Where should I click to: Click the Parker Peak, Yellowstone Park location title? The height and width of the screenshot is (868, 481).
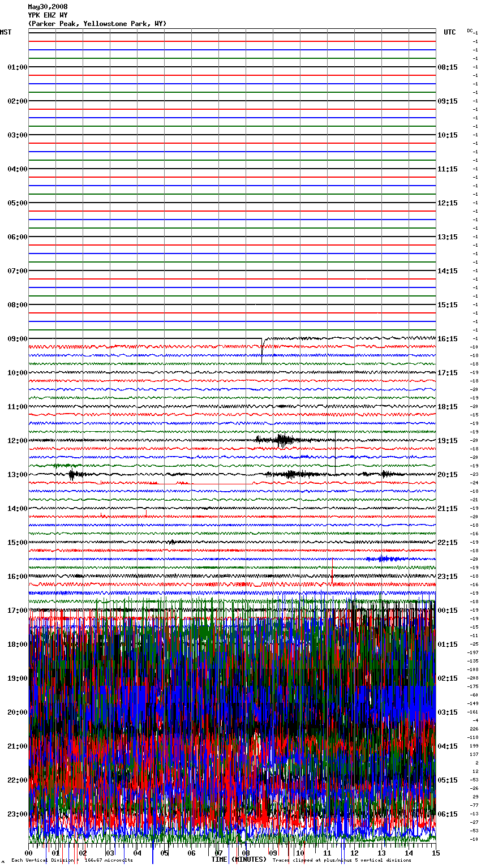[x=97, y=24]
